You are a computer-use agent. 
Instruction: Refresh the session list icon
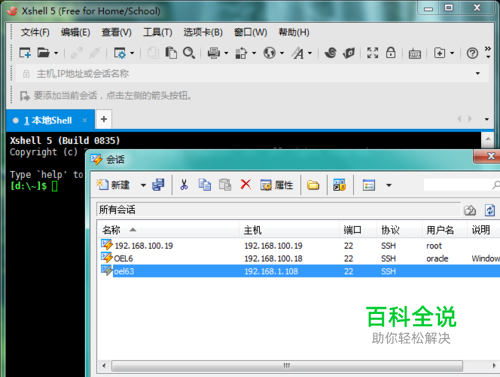pos(490,210)
